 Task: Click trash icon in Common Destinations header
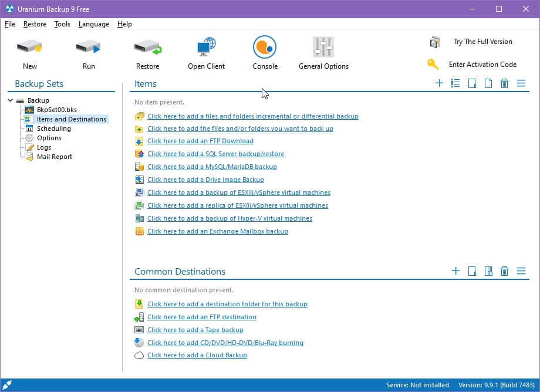[505, 271]
